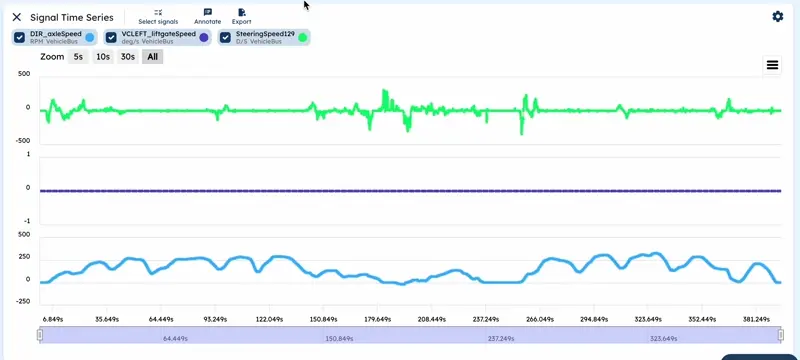
Task: Click the purple liftgateSpeed flat line
Action: (411, 191)
